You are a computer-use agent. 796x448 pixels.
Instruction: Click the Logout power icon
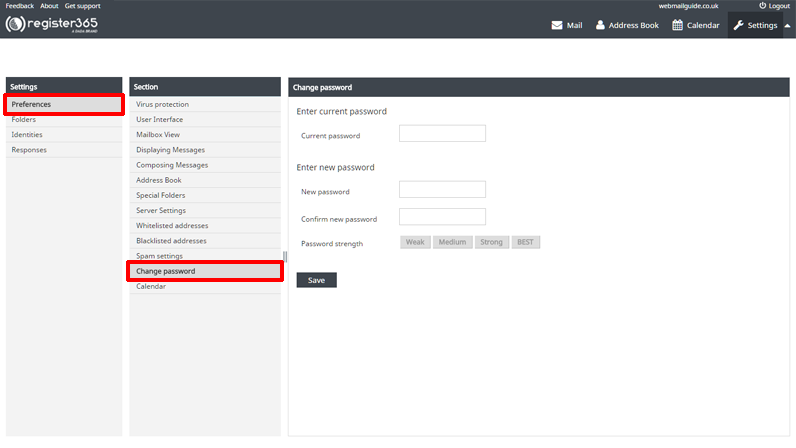click(x=762, y=6)
